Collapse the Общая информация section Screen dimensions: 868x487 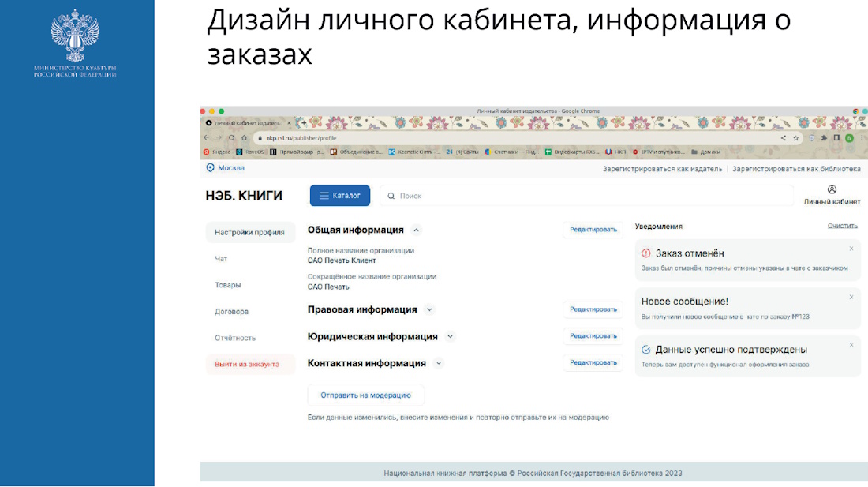(x=417, y=230)
